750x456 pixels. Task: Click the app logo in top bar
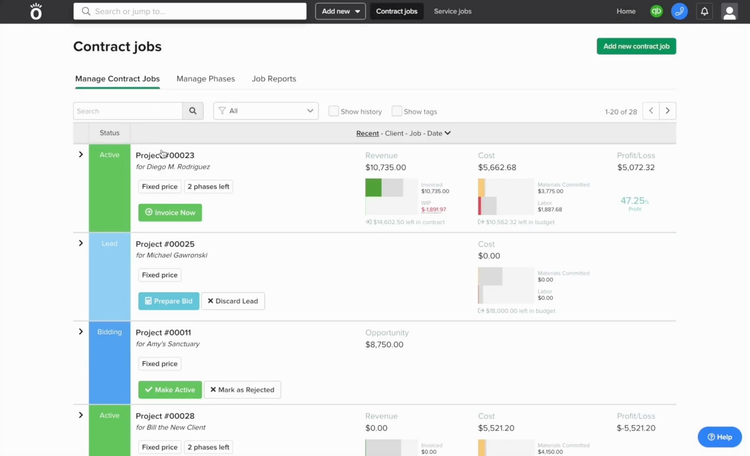(36, 11)
